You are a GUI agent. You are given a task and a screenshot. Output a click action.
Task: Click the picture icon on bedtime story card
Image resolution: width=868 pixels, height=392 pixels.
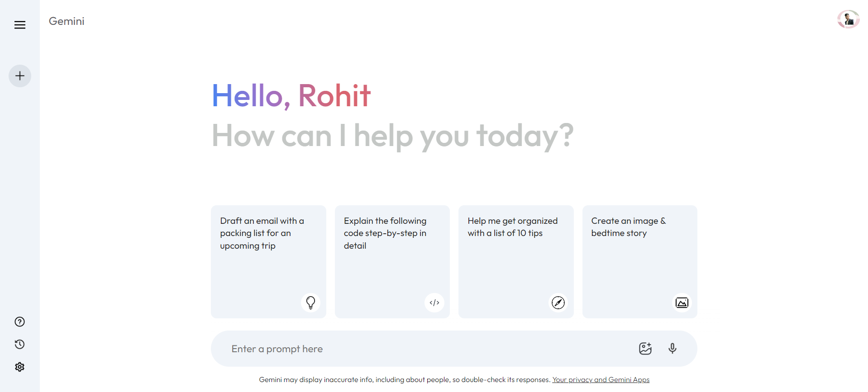[x=682, y=303]
